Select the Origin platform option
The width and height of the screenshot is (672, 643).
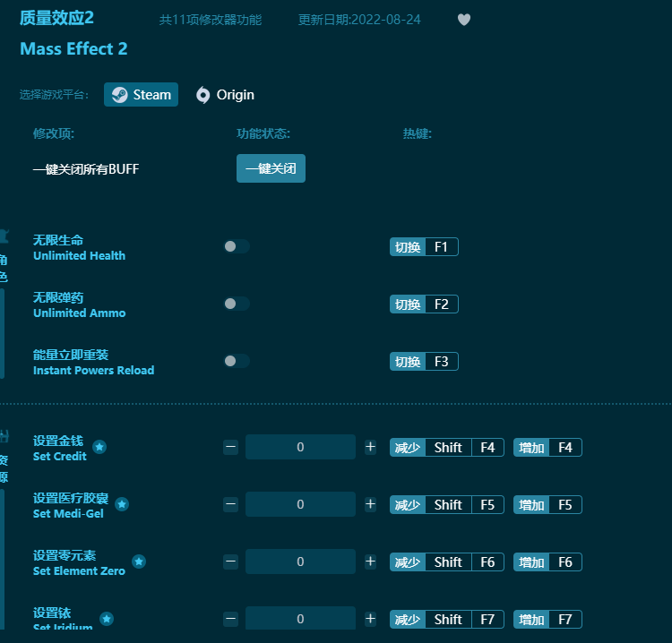(225, 95)
